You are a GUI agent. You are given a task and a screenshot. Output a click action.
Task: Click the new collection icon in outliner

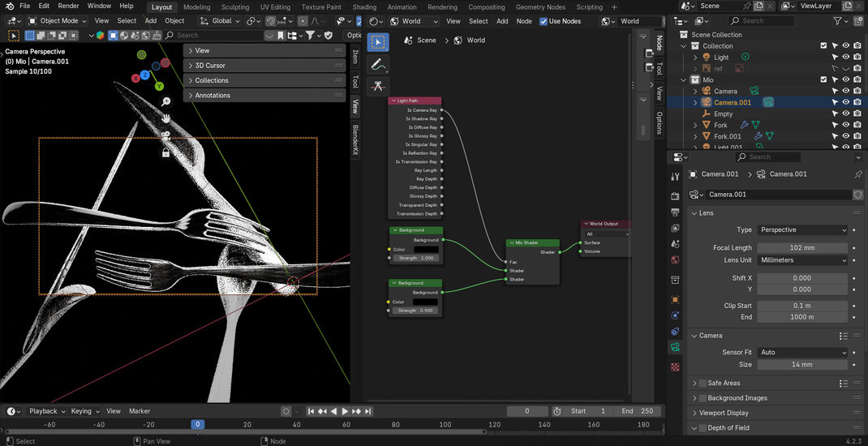pyautogui.click(x=857, y=20)
